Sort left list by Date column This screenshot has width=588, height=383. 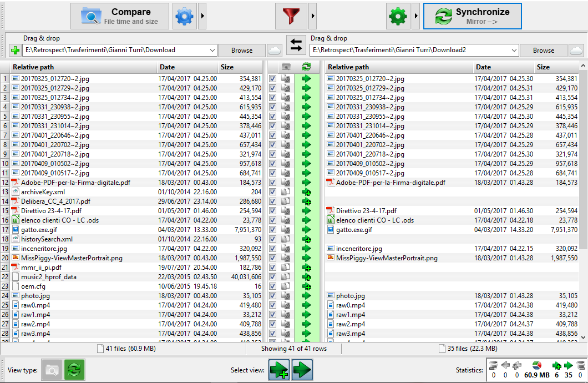(x=187, y=67)
